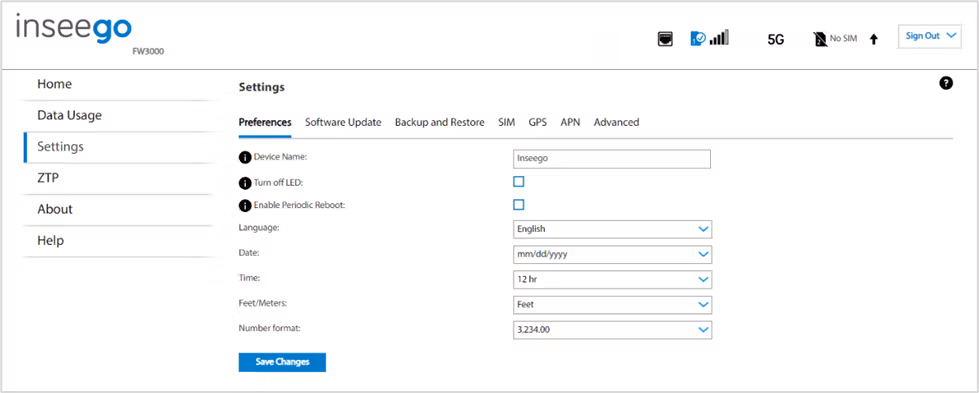The width and height of the screenshot is (979, 393).
Task: Click the No SIM card icon
Action: [820, 39]
